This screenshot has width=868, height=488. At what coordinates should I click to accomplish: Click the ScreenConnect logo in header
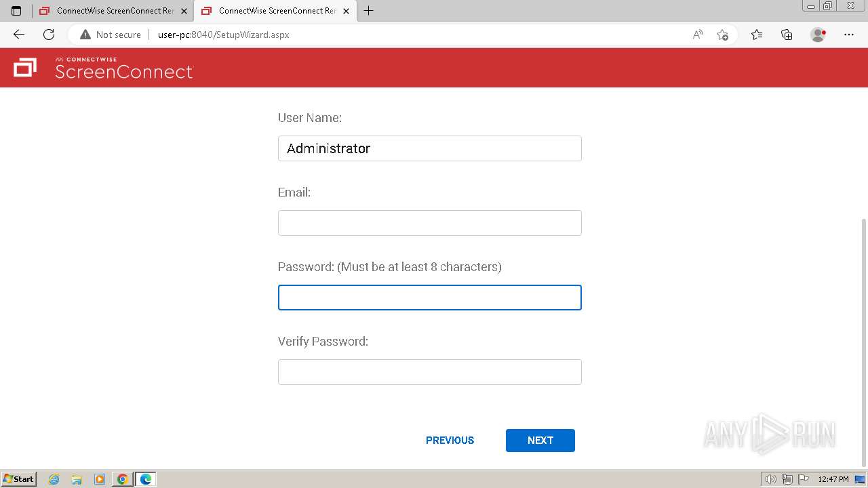103,68
